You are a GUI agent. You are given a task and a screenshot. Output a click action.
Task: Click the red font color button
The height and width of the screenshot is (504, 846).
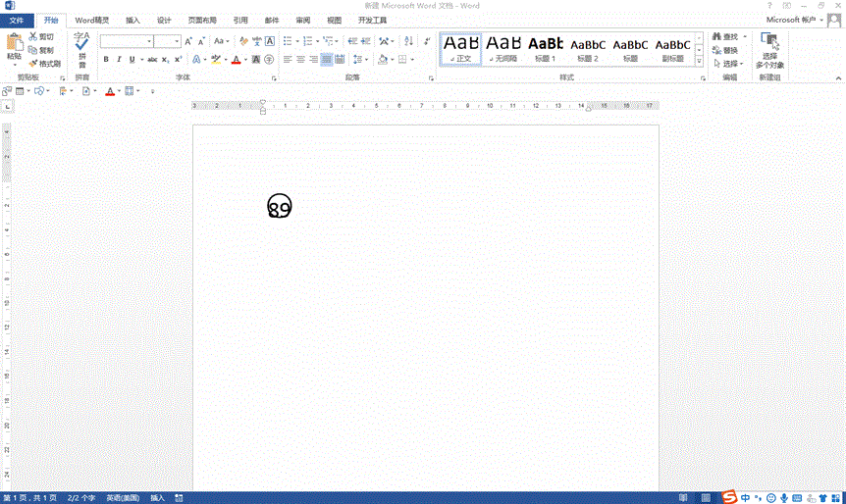(x=235, y=60)
